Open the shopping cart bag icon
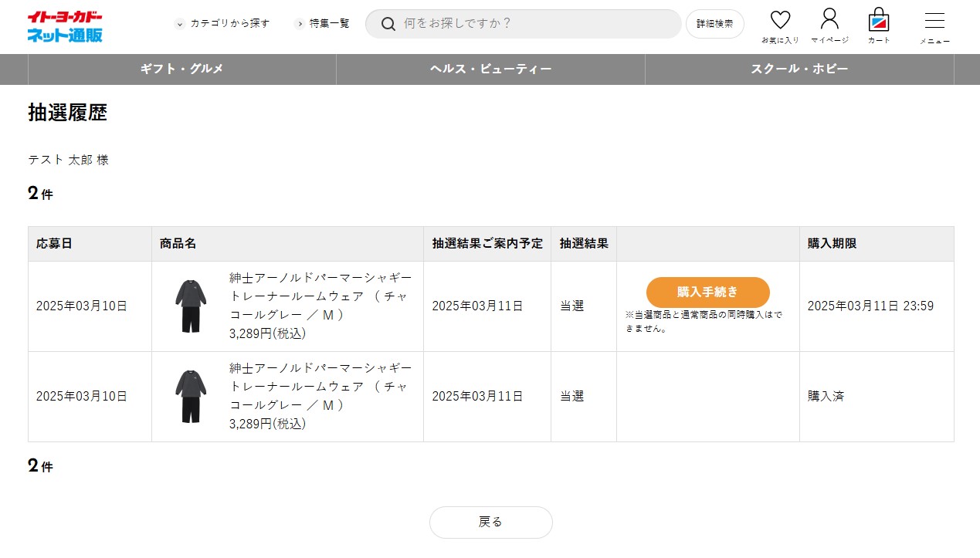The image size is (980, 558). 878,20
